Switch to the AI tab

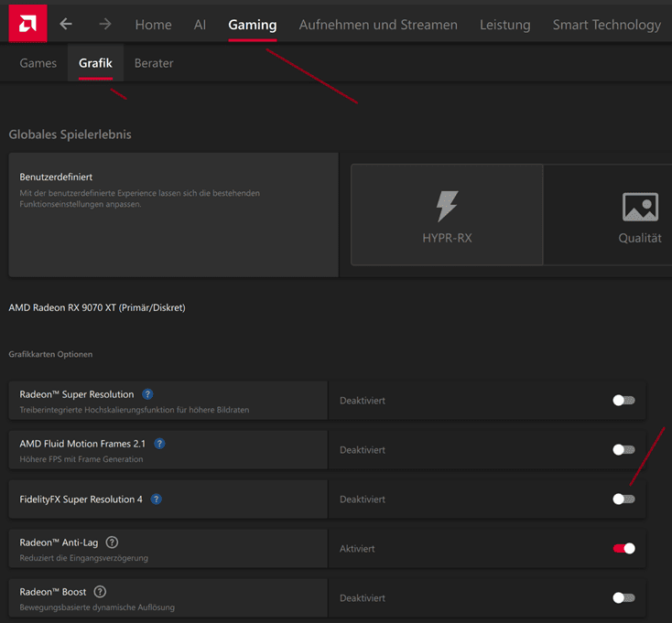(200, 25)
